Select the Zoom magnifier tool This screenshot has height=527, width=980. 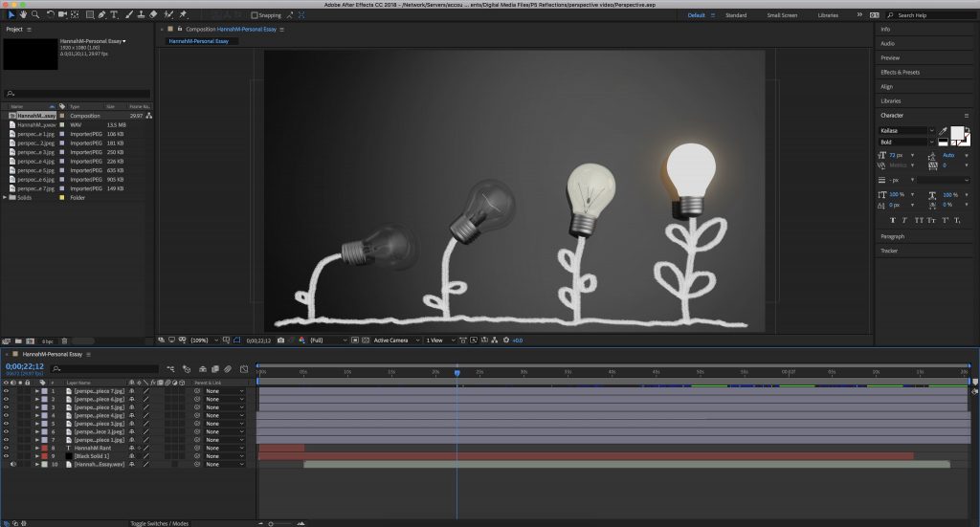36,15
